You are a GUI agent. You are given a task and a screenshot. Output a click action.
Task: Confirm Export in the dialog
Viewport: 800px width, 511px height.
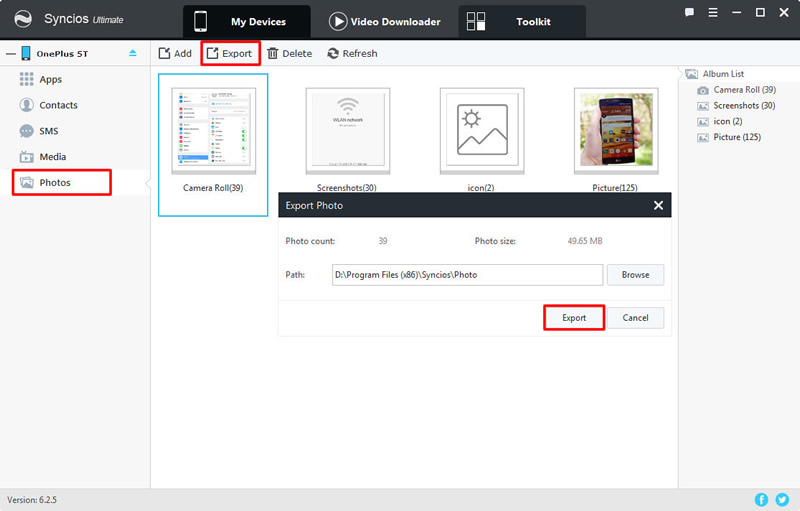[x=574, y=318]
